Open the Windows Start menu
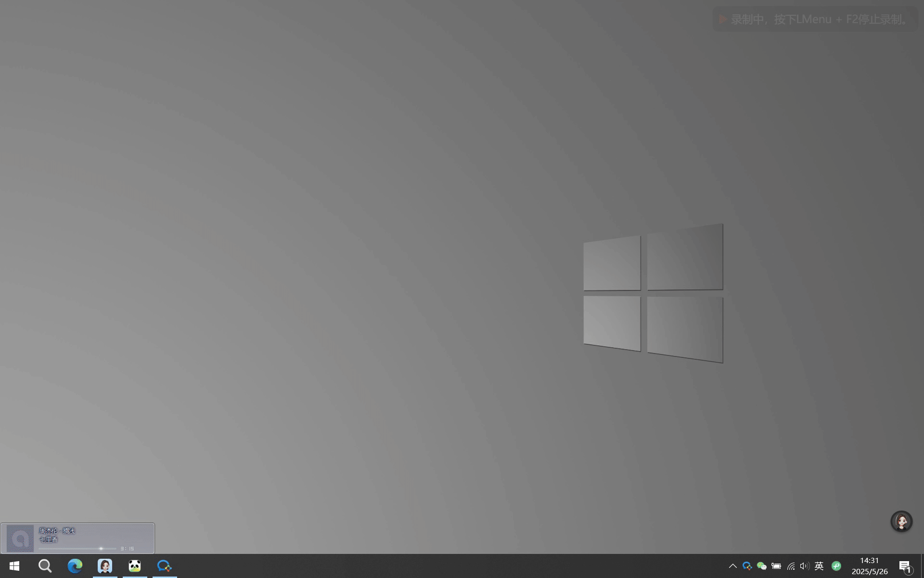924x578 pixels. pos(14,566)
